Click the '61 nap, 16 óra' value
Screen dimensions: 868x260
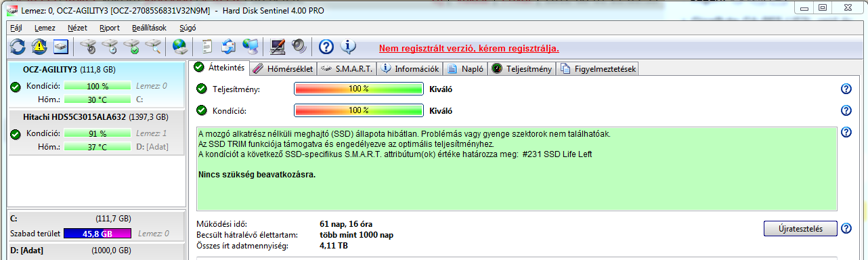coord(345,224)
